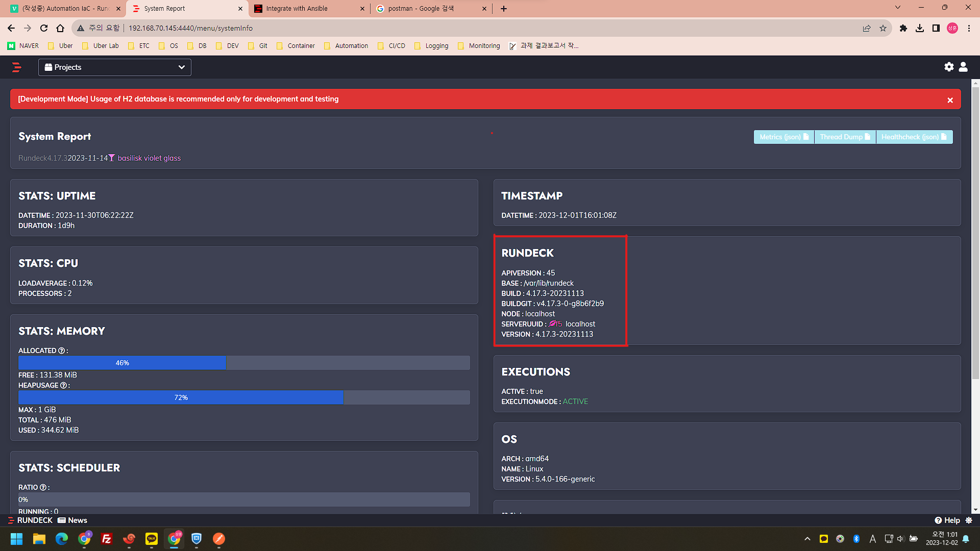This screenshot has height=551, width=980.
Task: Click the ALLOCATED help question icon
Action: point(62,351)
